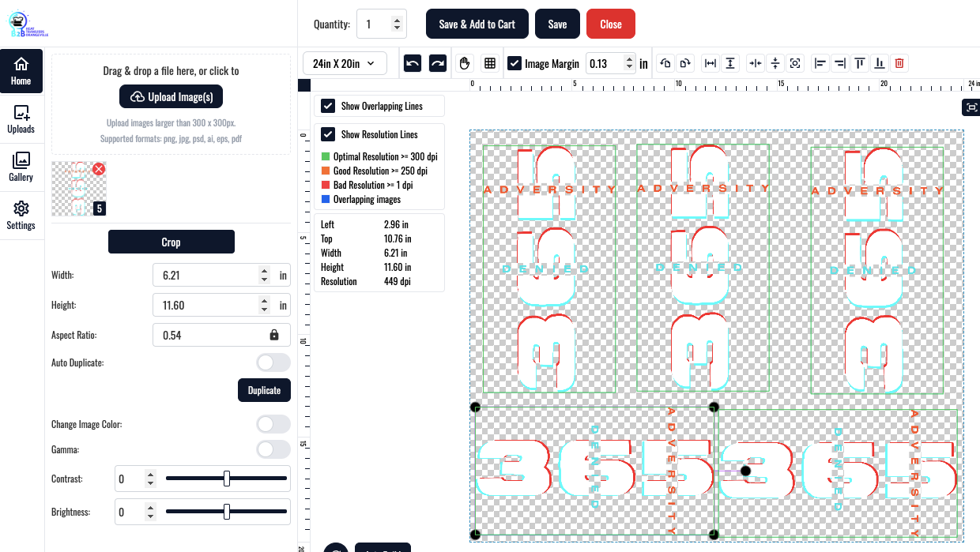Remove uploaded image with red X
The width and height of the screenshot is (980, 552).
pyautogui.click(x=99, y=169)
